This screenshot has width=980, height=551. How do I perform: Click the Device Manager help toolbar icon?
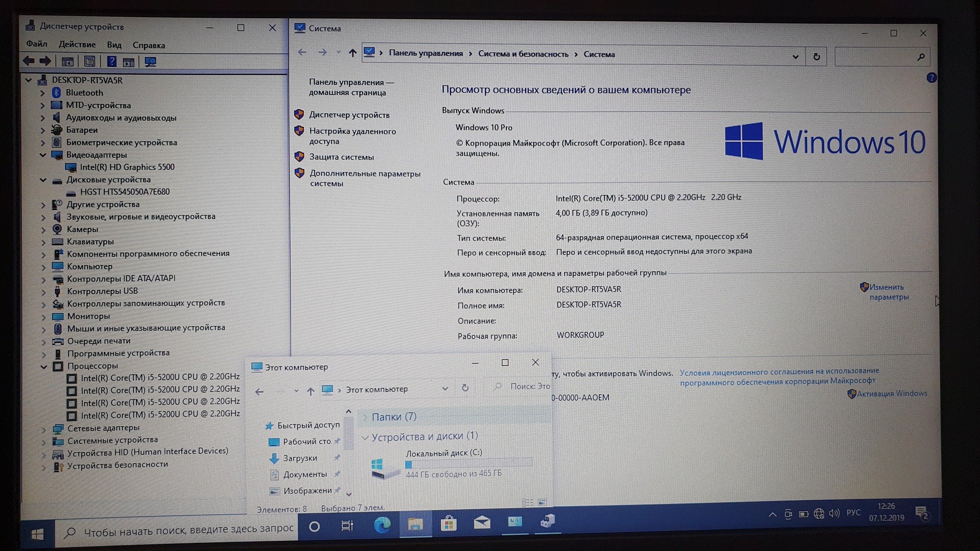point(111,61)
